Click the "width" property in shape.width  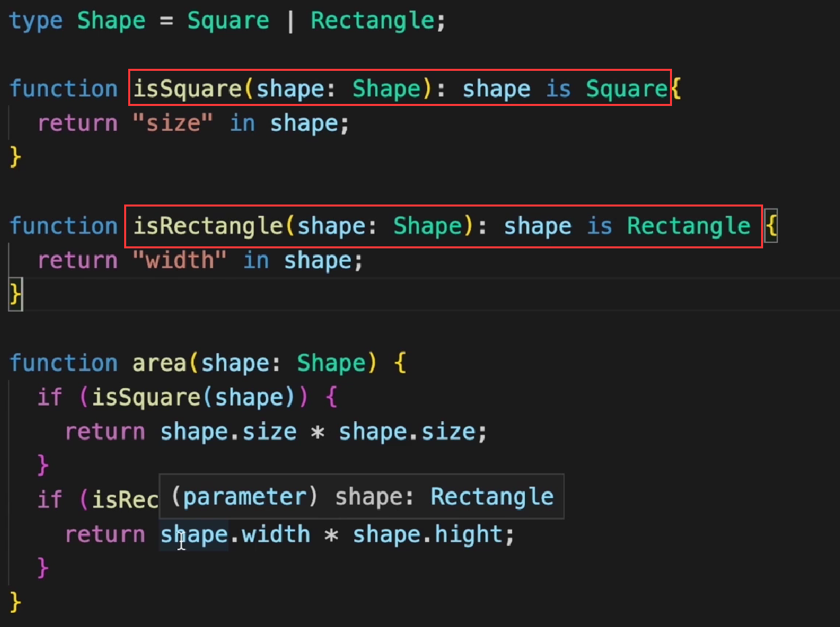(x=276, y=535)
